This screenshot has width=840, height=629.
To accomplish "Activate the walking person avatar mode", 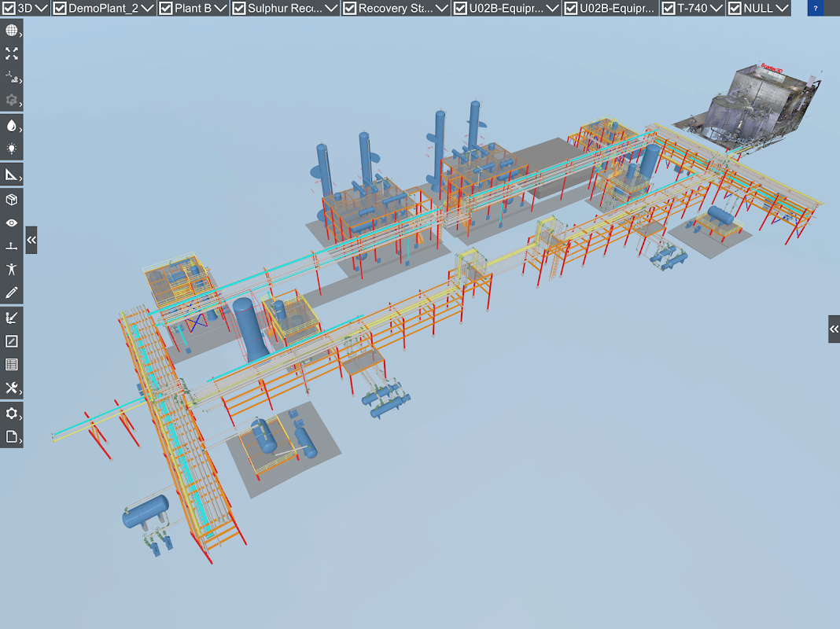I will click(11, 269).
